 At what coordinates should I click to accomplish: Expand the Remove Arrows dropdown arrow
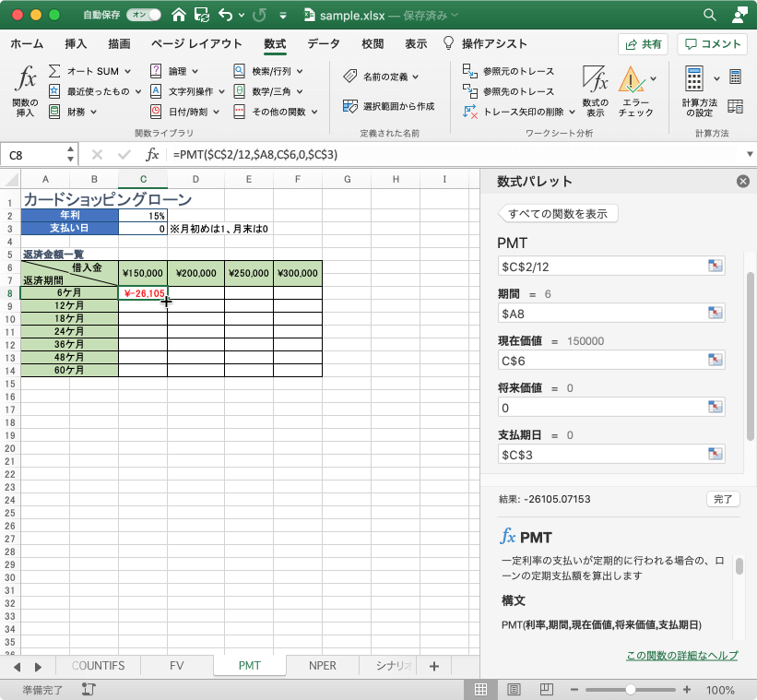coord(572,112)
